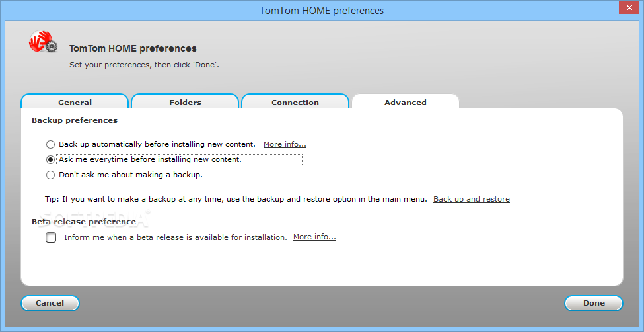The height and width of the screenshot is (332, 644).
Task: Confirm preferences with the Done button
Action: coord(594,303)
